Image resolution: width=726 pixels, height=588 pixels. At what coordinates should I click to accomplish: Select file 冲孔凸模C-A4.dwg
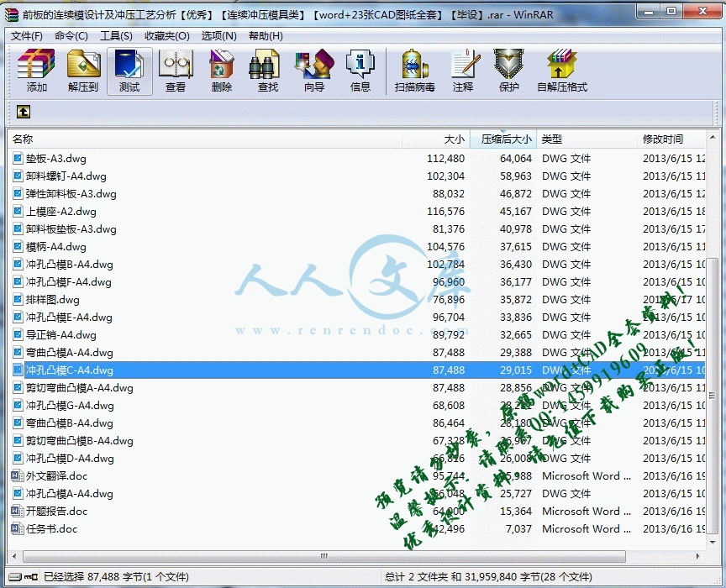click(70, 370)
